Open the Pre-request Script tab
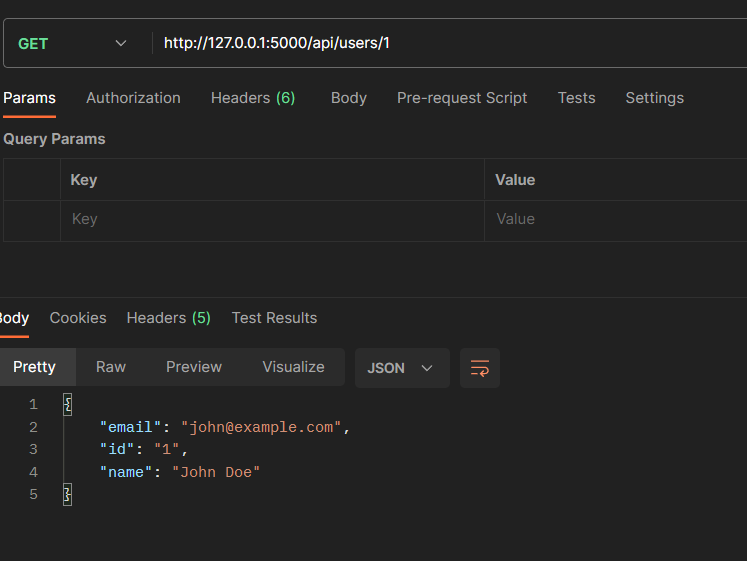 point(462,98)
